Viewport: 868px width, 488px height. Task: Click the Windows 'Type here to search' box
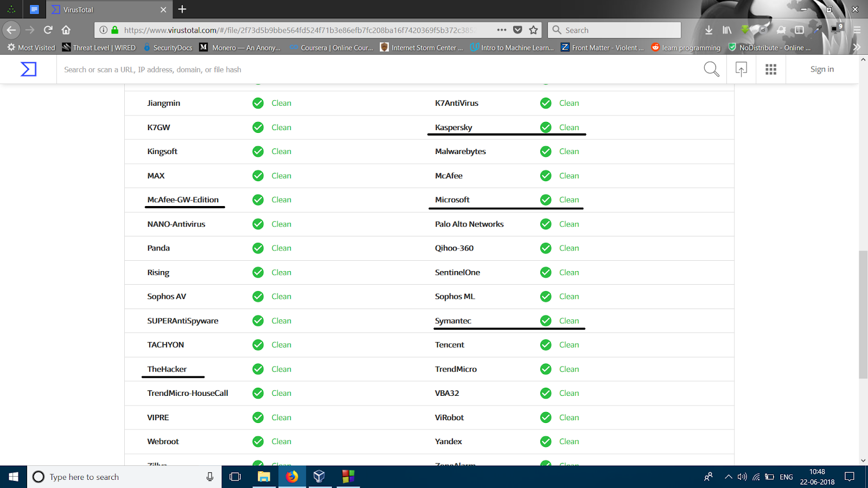[x=125, y=477]
